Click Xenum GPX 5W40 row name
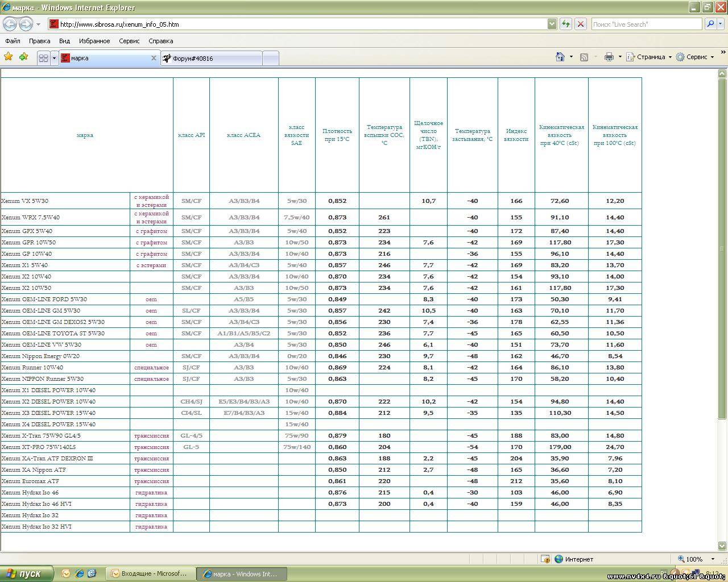 coord(27,231)
